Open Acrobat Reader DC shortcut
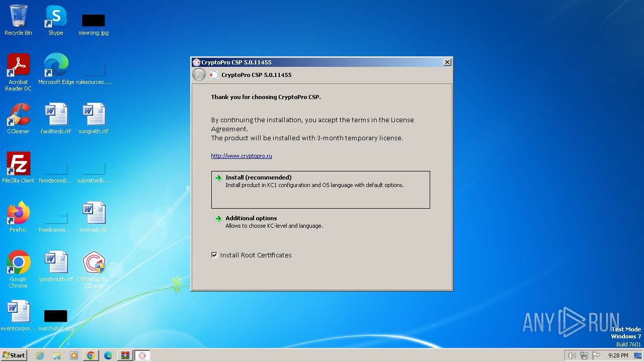Viewport: 644px width, 362px height. click(18, 72)
